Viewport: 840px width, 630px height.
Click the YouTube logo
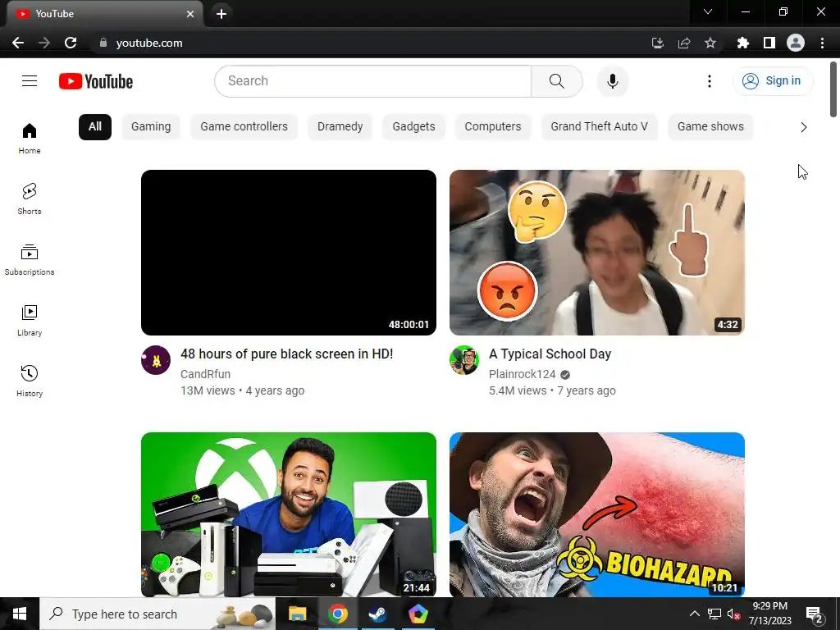click(96, 81)
